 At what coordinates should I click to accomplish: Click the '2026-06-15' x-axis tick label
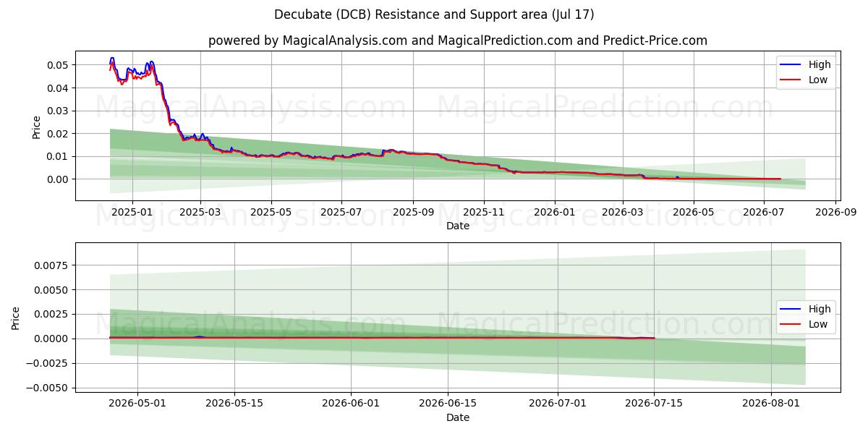[x=448, y=404]
